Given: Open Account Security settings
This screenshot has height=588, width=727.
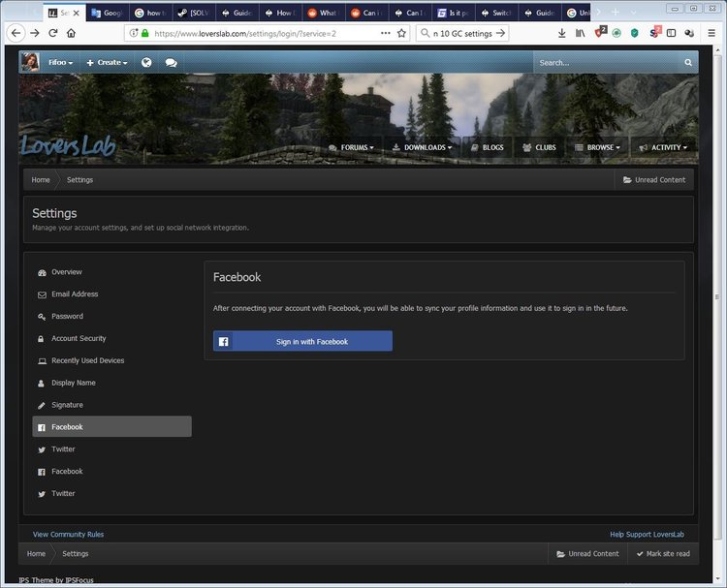Looking at the screenshot, I should 111,339.
